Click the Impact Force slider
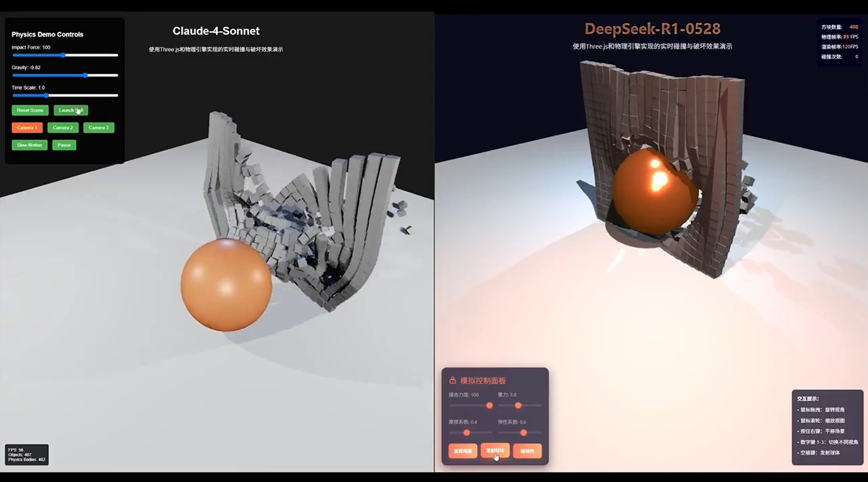This screenshot has height=482, width=868. [63, 55]
